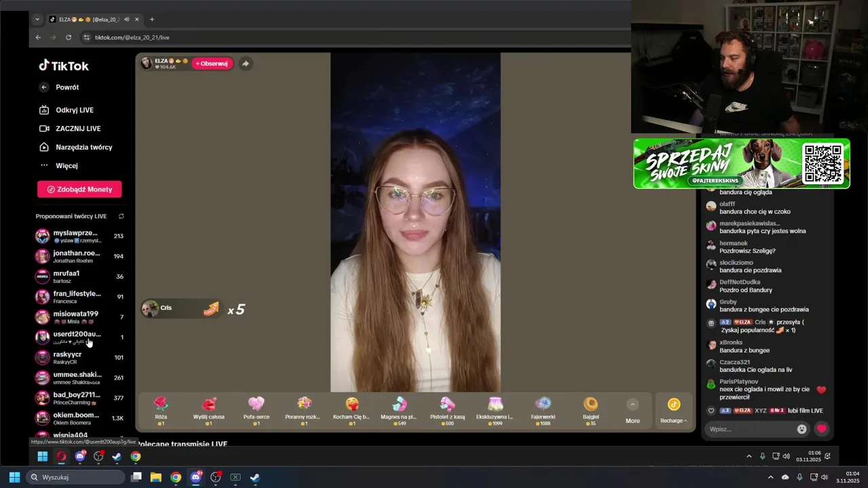Follow ELZA with the Obserwuj button
Screen dimensions: 868x488
pos(212,64)
